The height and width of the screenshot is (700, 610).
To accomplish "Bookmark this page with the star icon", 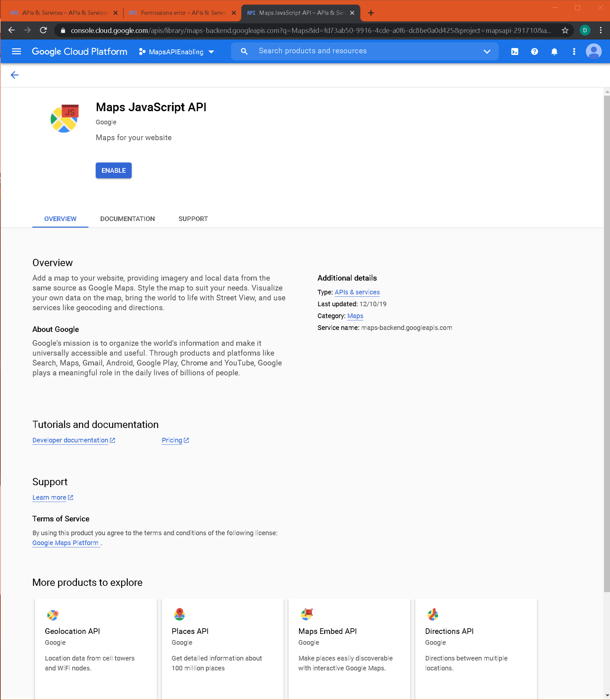I will pyautogui.click(x=565, y=31).
